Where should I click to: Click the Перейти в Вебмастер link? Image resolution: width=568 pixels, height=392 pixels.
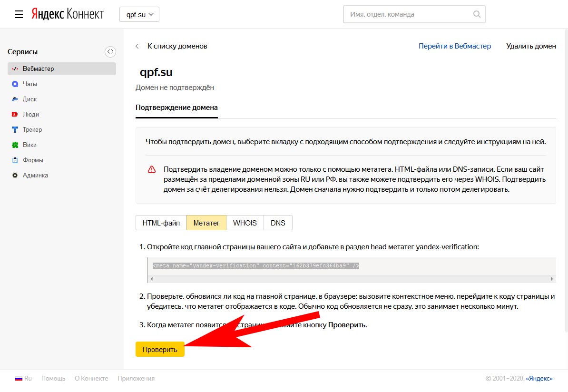point(455,46)
